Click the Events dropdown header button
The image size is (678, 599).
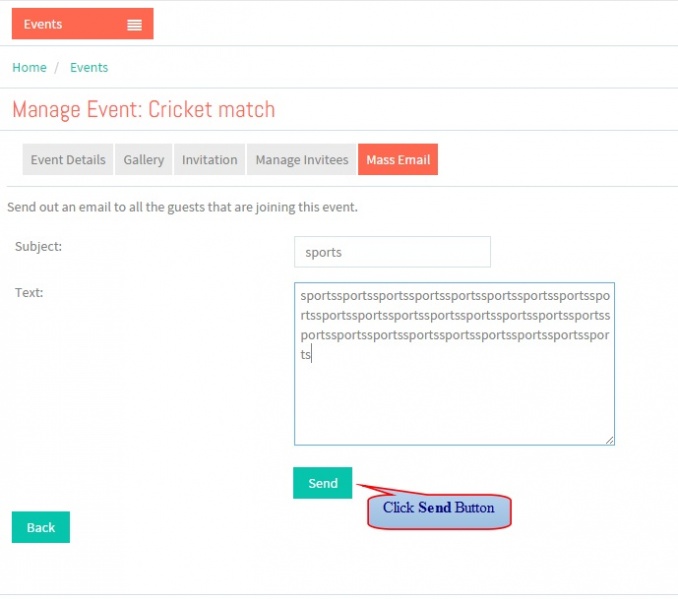(x=83, y=24)
